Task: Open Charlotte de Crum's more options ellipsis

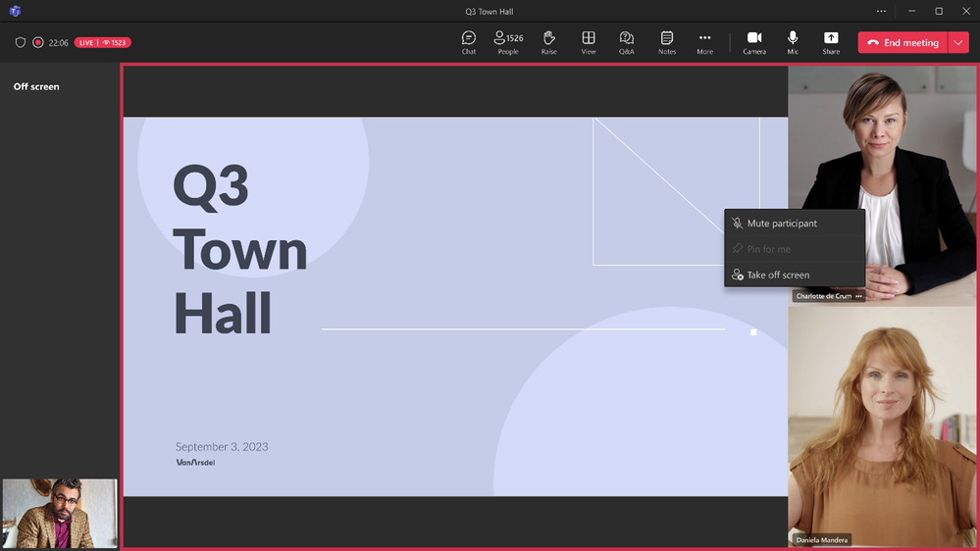Action: coord(858,296)
